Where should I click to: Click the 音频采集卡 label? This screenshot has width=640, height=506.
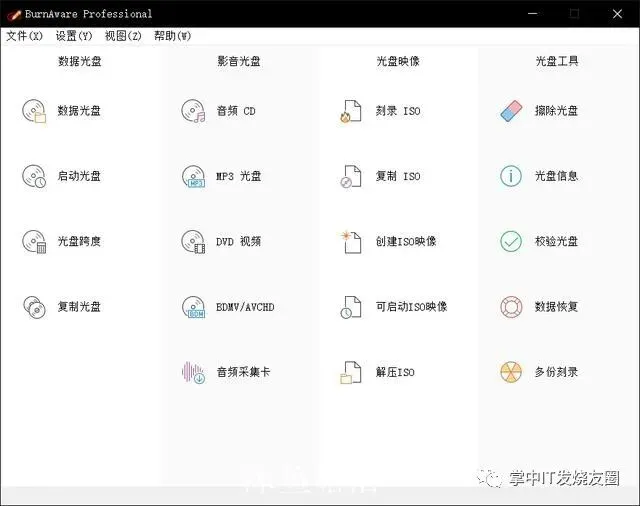click(243, 372)
